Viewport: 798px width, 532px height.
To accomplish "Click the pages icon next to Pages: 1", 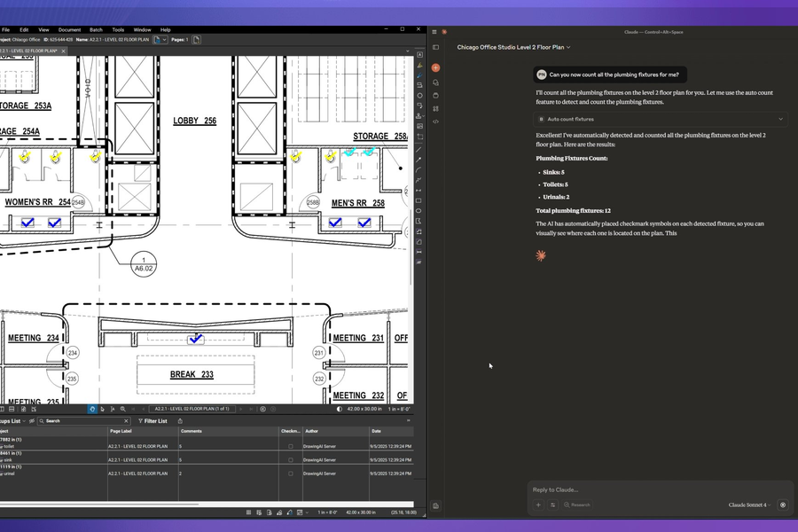I will 197,40.
